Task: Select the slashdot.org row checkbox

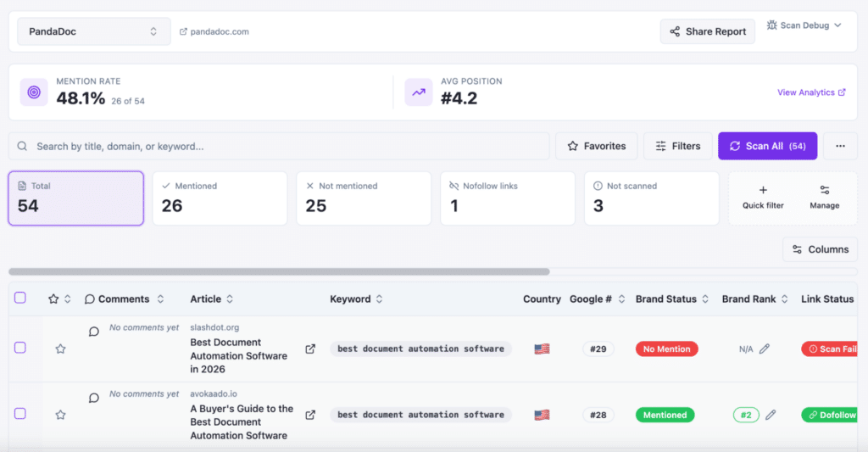Action: (x=20, y=348)
